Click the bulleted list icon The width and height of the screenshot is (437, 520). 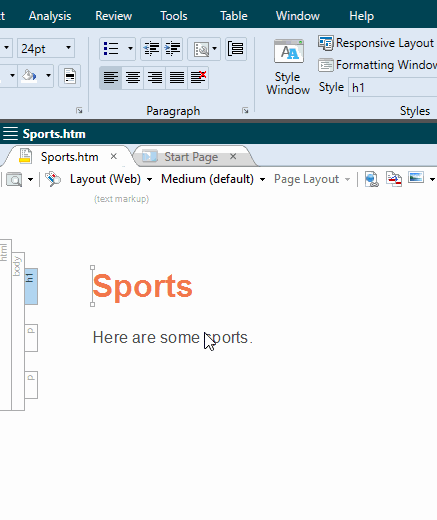(111, 49)
